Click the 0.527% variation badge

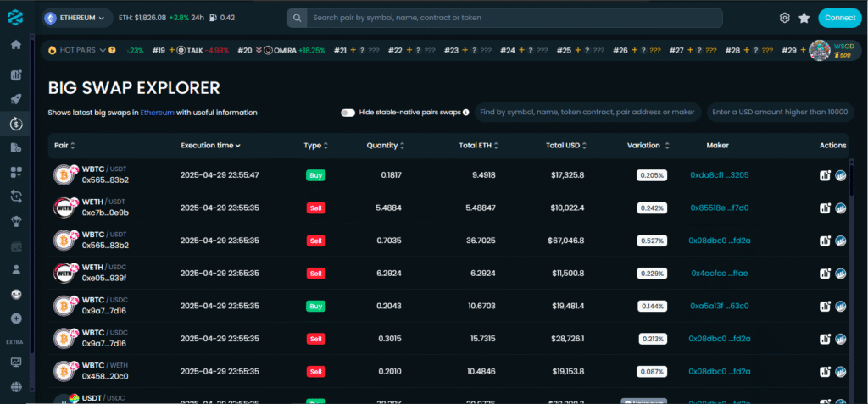(652, 241)
